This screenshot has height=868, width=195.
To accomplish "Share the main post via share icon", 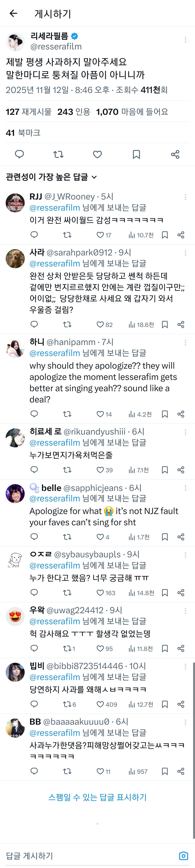I will point(175,154).
